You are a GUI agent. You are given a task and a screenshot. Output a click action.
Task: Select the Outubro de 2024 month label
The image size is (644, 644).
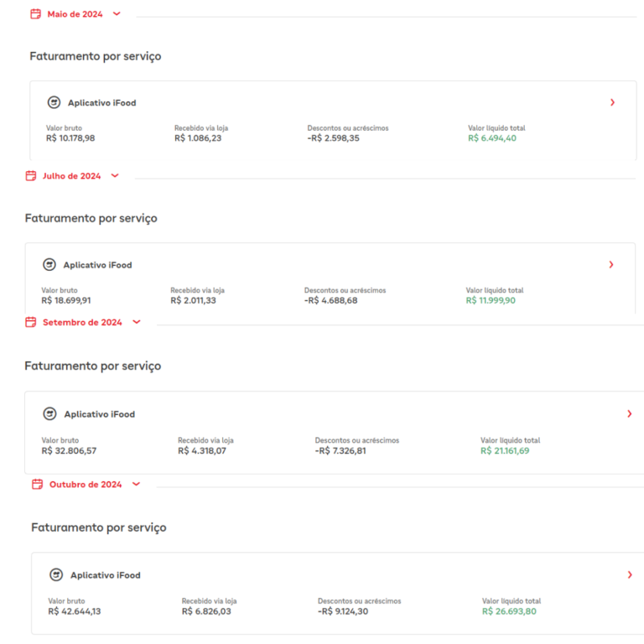pos(86,484)
